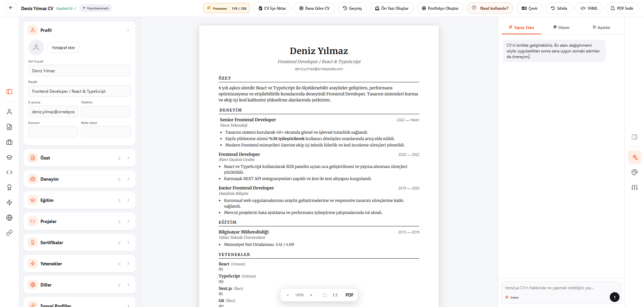The width and height of the screenshot is (644, 307).
Task: Set preview zoom to 1:1
Action: [335, 295]
